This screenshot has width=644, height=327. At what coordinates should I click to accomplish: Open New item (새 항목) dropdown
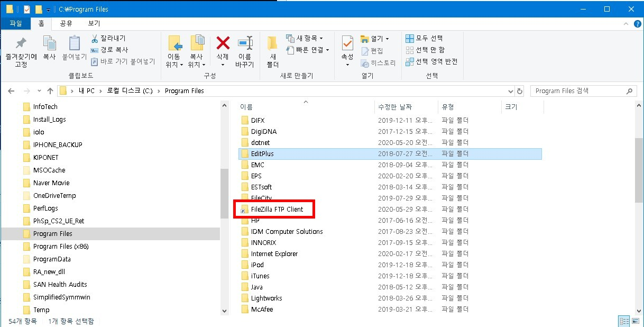[x=304, y=38]
